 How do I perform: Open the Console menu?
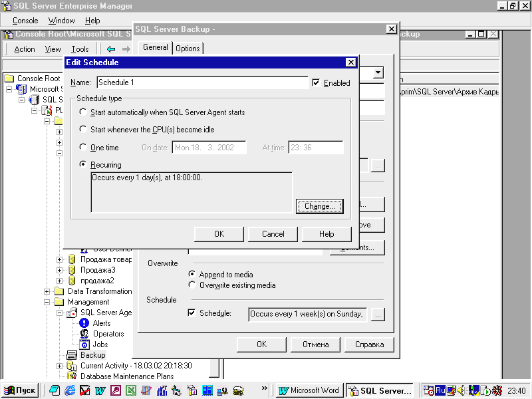point(25,21)
